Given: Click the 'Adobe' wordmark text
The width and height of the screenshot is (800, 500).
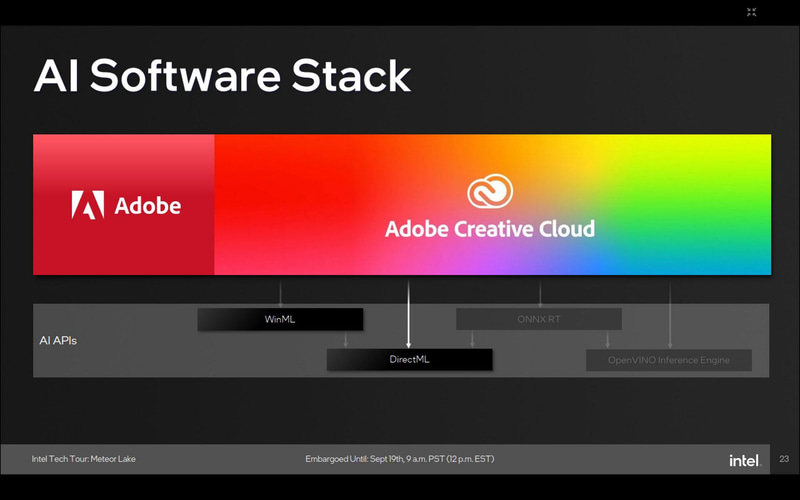Looking at the screenshot, I should pyautogui.click(x=147, y=206).
